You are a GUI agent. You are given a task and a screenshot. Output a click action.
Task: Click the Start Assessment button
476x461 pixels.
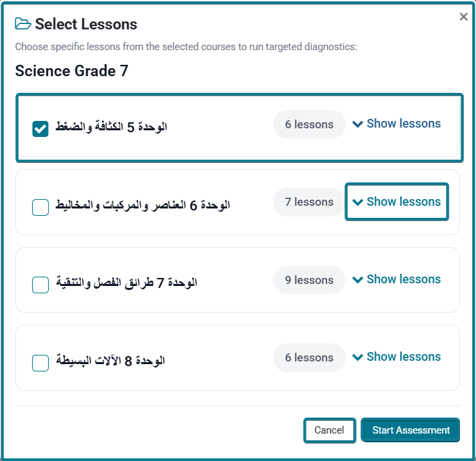click(411, 430)
